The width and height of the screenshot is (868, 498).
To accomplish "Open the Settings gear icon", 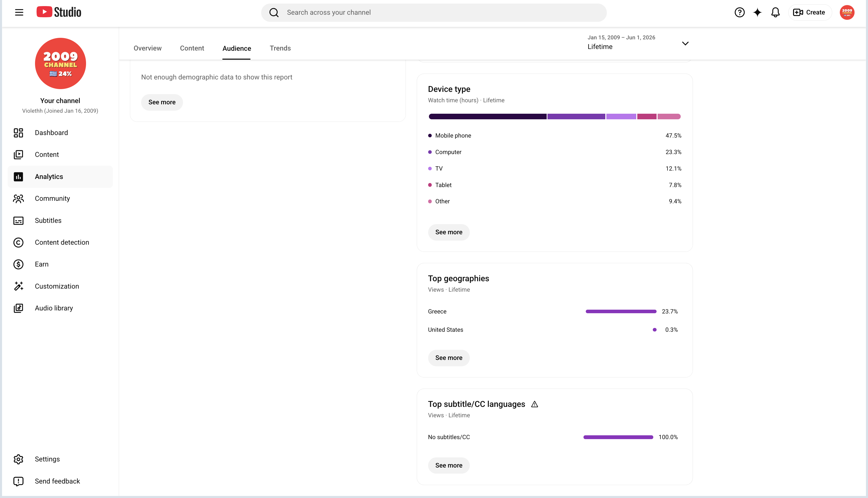I will (x=19, y=459).
